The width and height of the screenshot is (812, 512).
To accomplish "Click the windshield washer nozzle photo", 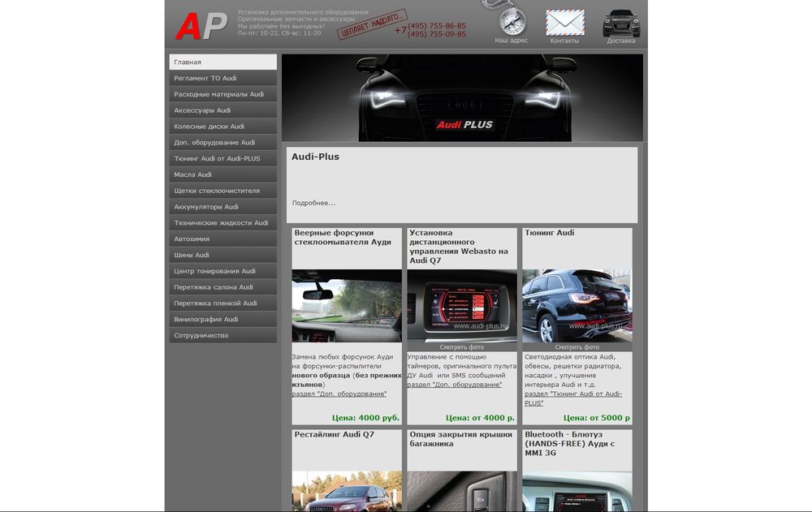I will tap(347, 306).
